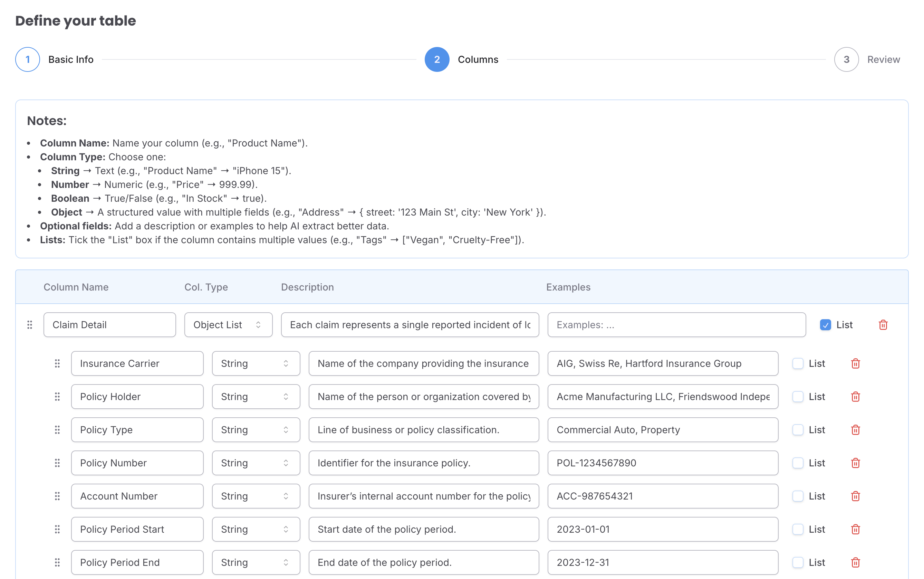Edit the Acme Manufacturing LLC examples field
Viewport: 924px width, 579px height.
click(663, 397)
